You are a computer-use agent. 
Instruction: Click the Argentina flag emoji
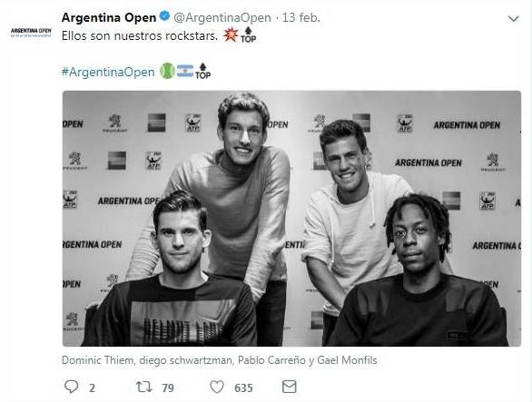tap(185, 71)
